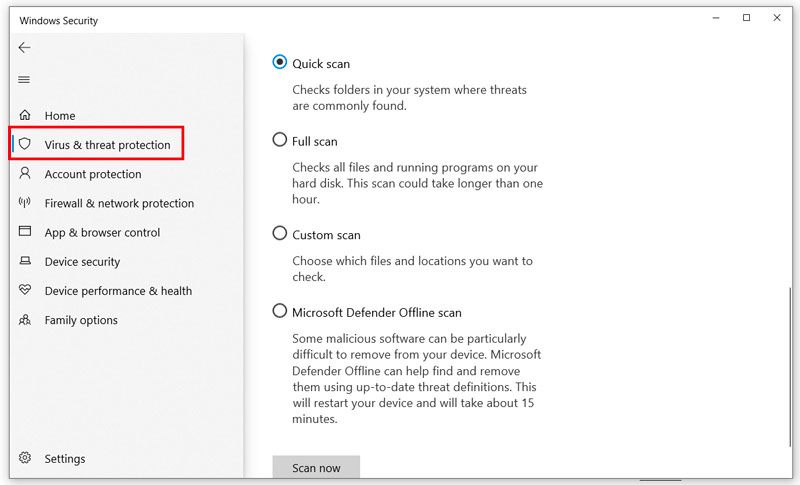Click the Virus & threat protection shield icon

coord(24,144)
